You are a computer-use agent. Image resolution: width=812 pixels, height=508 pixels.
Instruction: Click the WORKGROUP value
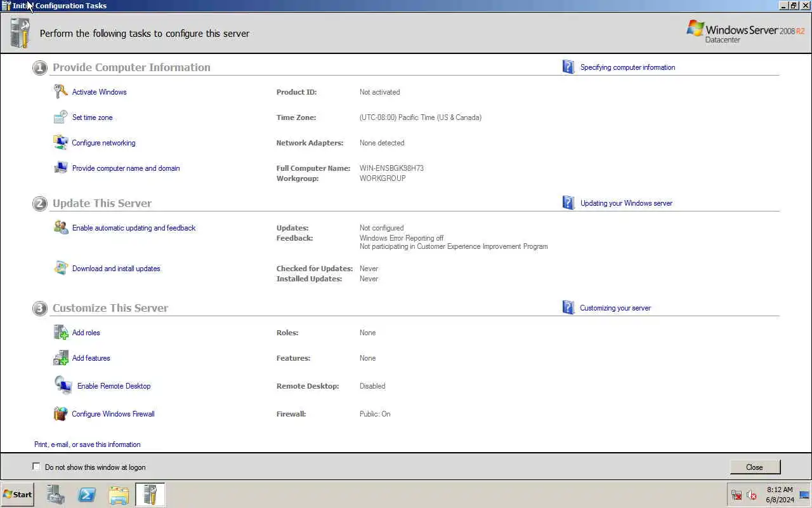point(383,178)
